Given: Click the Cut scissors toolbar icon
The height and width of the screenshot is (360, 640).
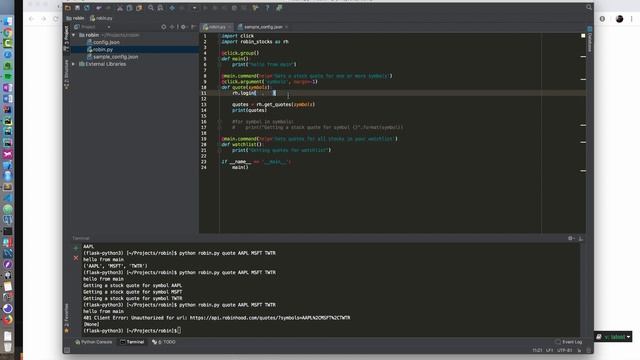Looking at the screenshot, I should (120, 8).
